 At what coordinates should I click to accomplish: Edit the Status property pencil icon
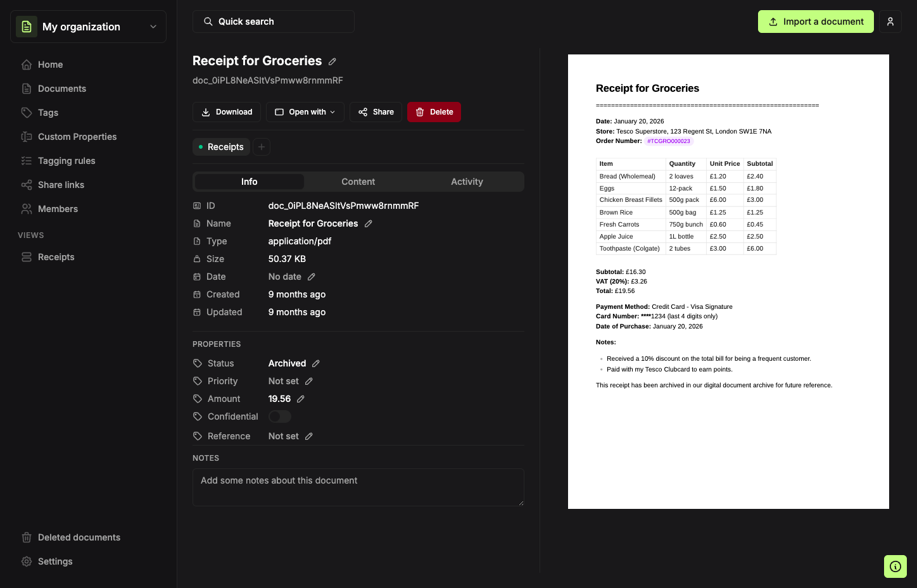point(316,363)
